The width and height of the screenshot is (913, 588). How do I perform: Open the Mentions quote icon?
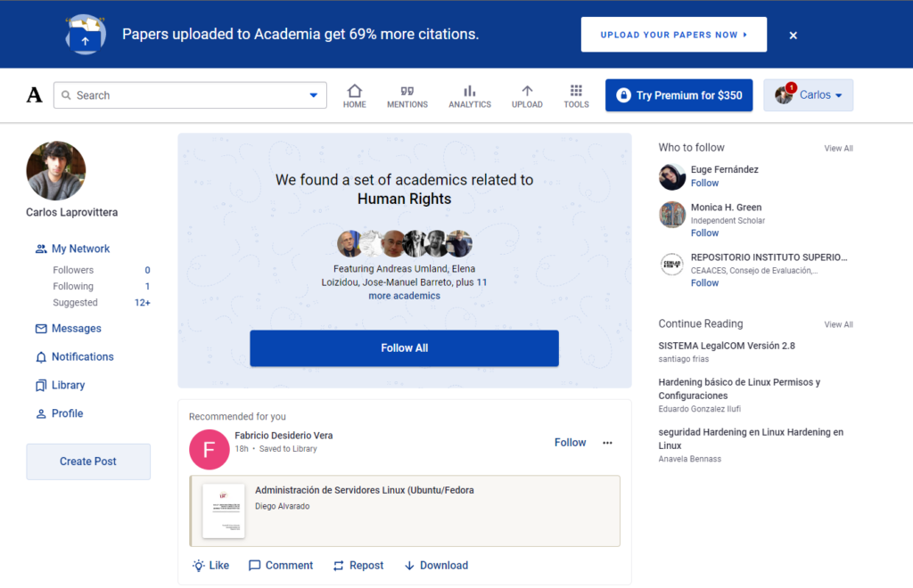[x=407, y=91]
